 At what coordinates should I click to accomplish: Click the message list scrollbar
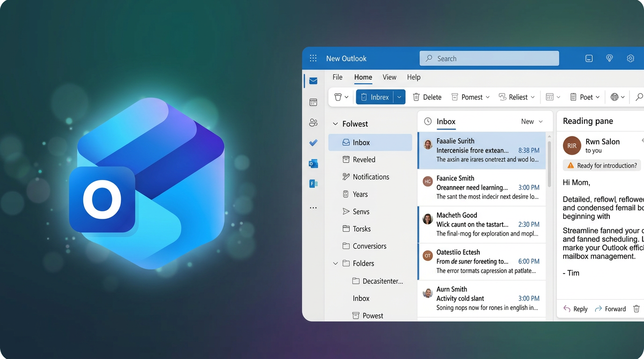[549, 165]
